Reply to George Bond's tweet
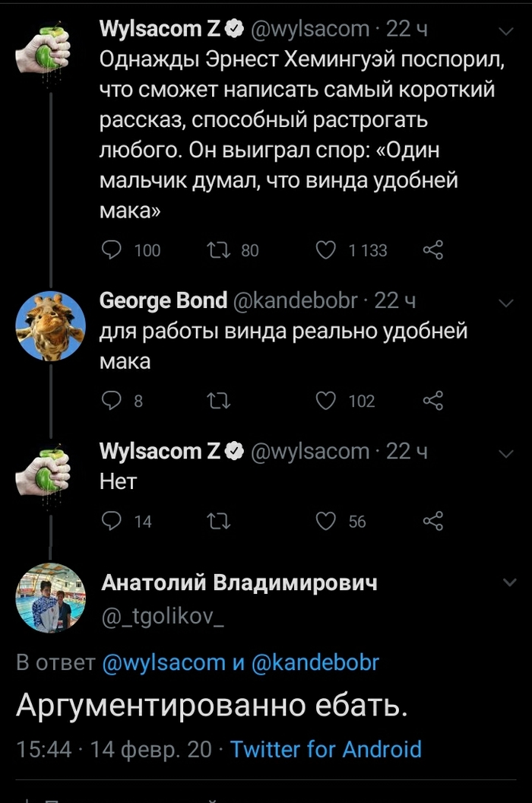Image resolution: width=532 pixels, height=803 pixels. point(112,401)
